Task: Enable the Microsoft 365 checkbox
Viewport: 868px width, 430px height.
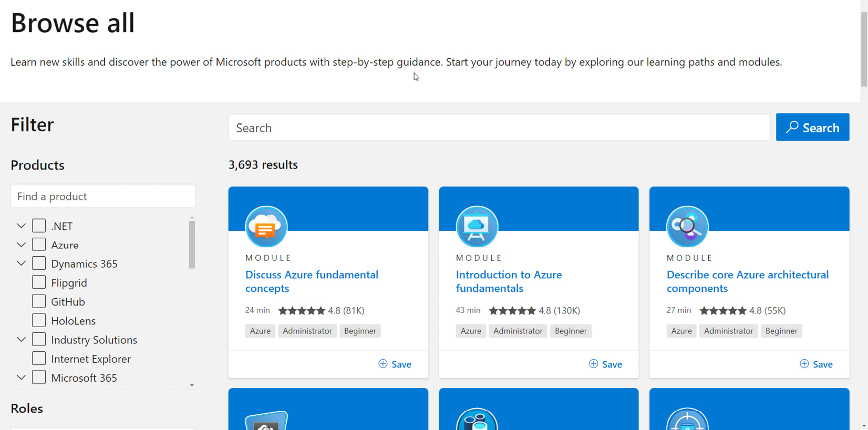Action: tap(39, 377)
